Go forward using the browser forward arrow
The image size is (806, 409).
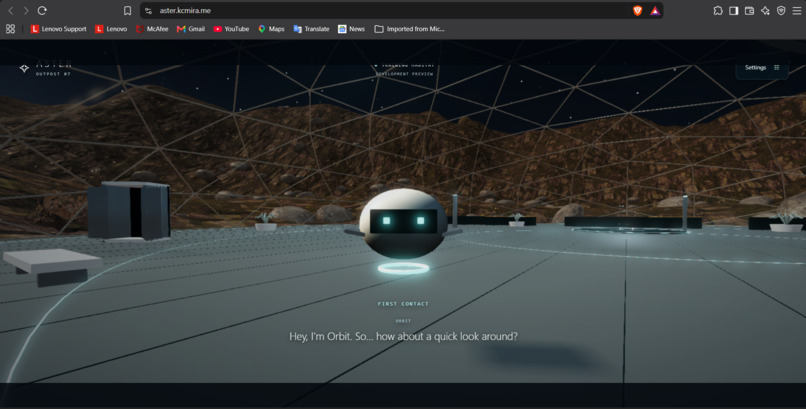(x=26, y=11)
